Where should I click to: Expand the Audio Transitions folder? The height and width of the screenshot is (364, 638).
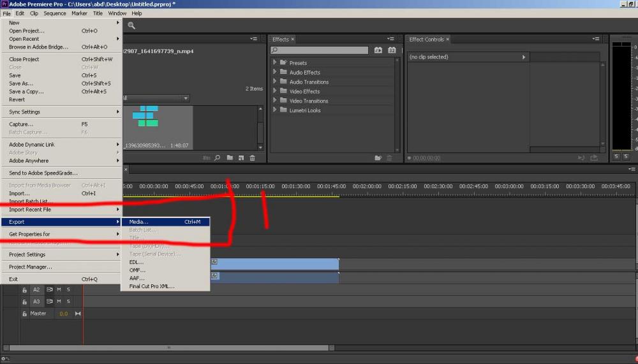click(x=274, y=82)
